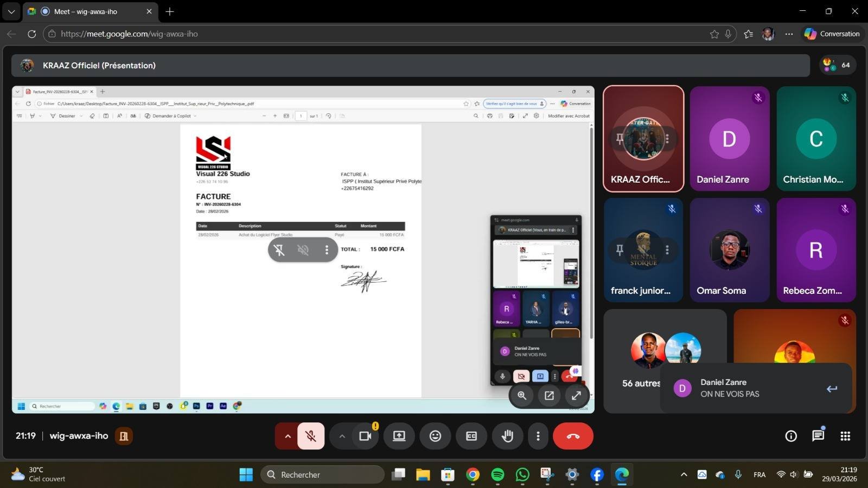Viewport: 868px width, 488px height.
Task: Open browser favorites icon
Action: pyautogui.click(x=749, y=34)
